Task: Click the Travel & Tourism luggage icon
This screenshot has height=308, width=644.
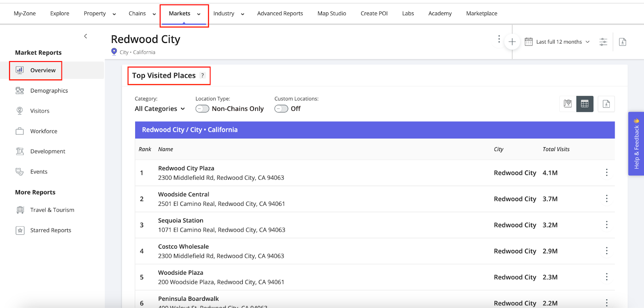Action: tap(20, 210)
